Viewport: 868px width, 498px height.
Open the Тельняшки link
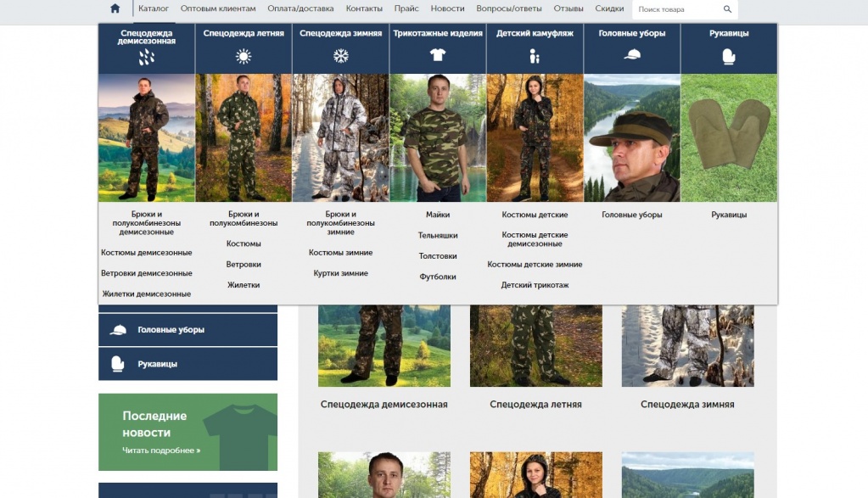[x=438, y=235]
